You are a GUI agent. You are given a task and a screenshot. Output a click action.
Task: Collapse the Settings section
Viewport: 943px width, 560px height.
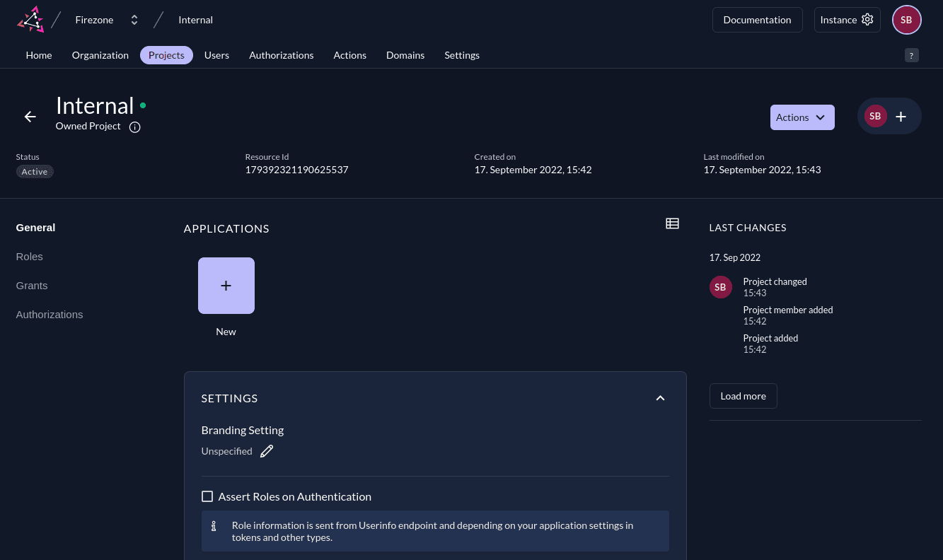click(660, 398)
